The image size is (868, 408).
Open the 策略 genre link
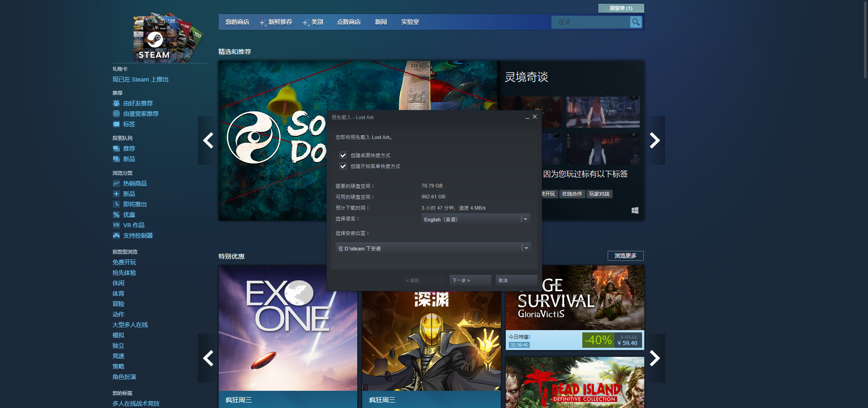[x=118, y=366]
